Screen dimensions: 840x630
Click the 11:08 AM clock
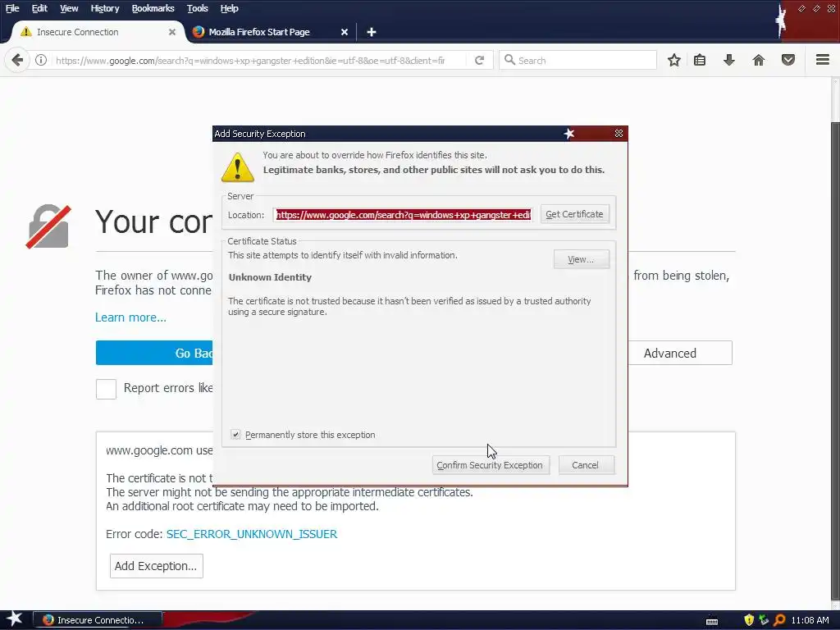pos(810,620)
